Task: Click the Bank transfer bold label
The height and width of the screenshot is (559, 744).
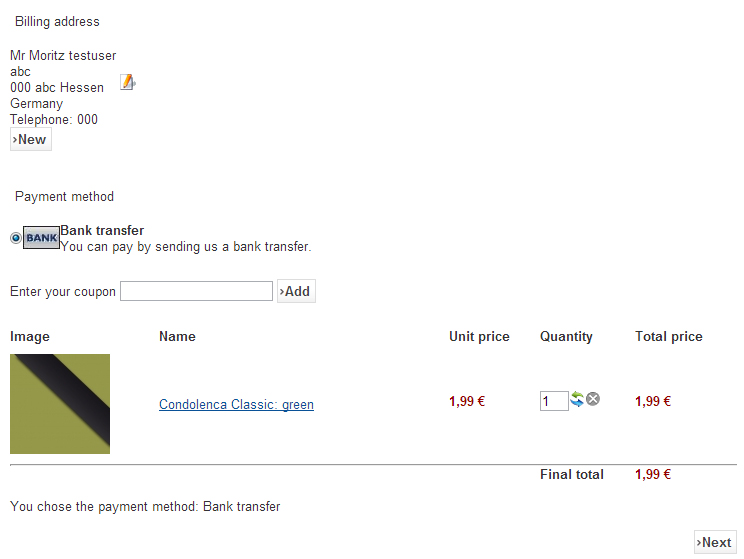Action: coord(102,230)
